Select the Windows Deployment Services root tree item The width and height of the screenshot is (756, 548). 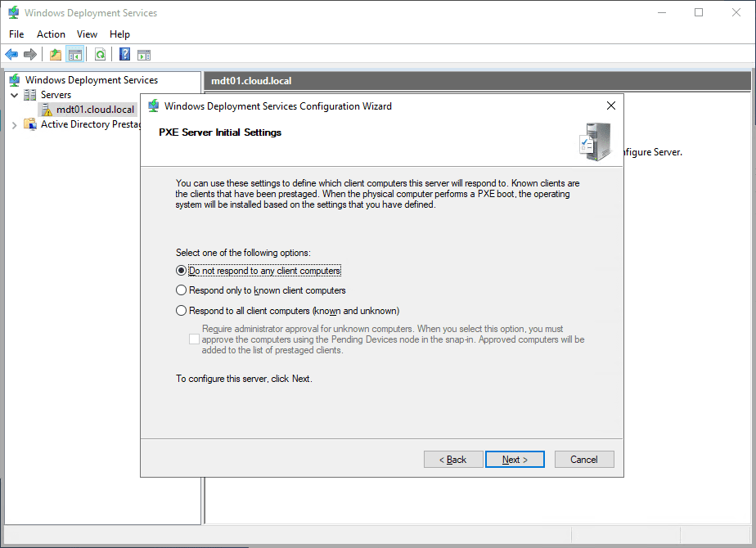click(92, 80)
